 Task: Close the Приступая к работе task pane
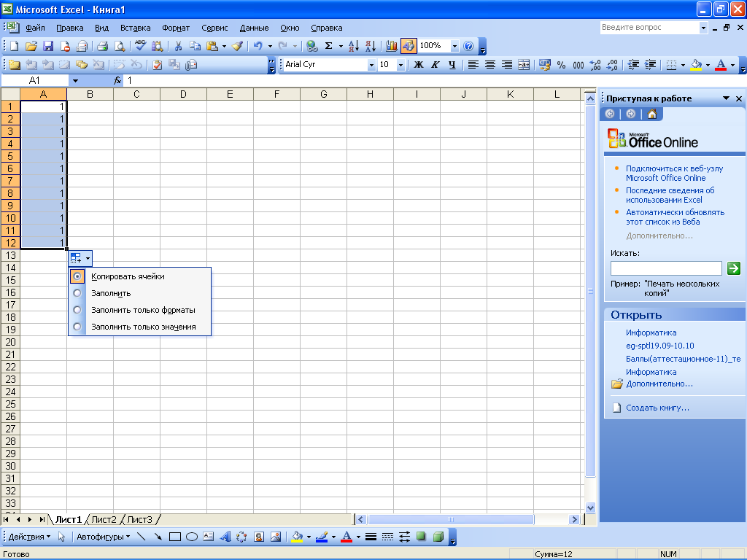[739, 98]
